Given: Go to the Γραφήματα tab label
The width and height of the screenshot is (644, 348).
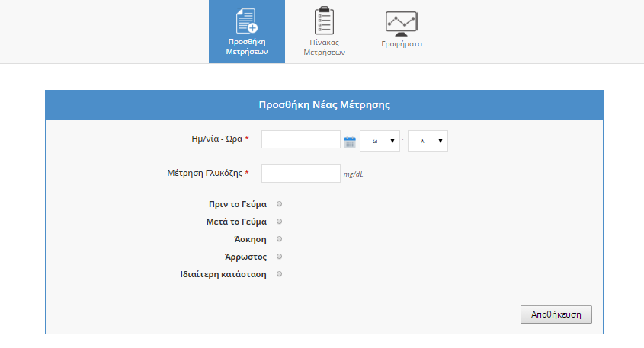Looking at the screenshot, I should tap(402, 44).
